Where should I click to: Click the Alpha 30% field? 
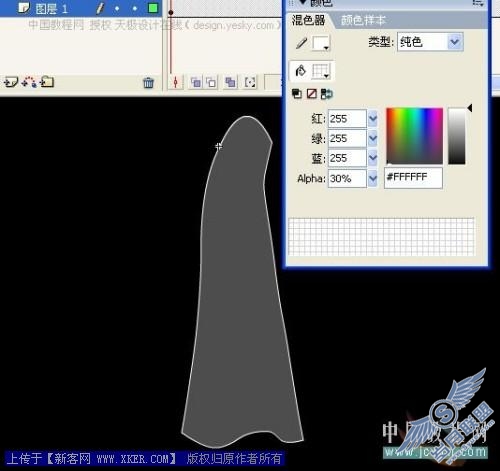[x=347, y=179]
